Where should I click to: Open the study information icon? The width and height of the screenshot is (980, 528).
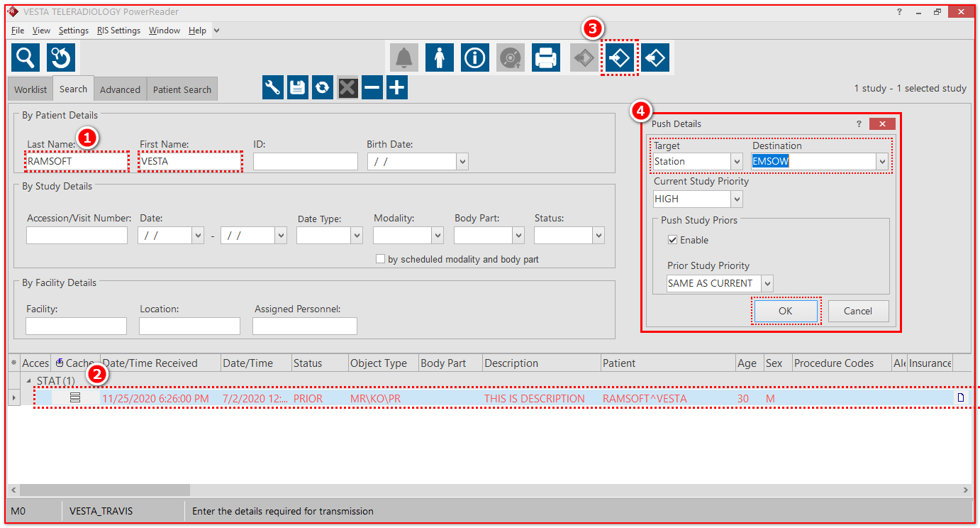[x=475, y=57]
